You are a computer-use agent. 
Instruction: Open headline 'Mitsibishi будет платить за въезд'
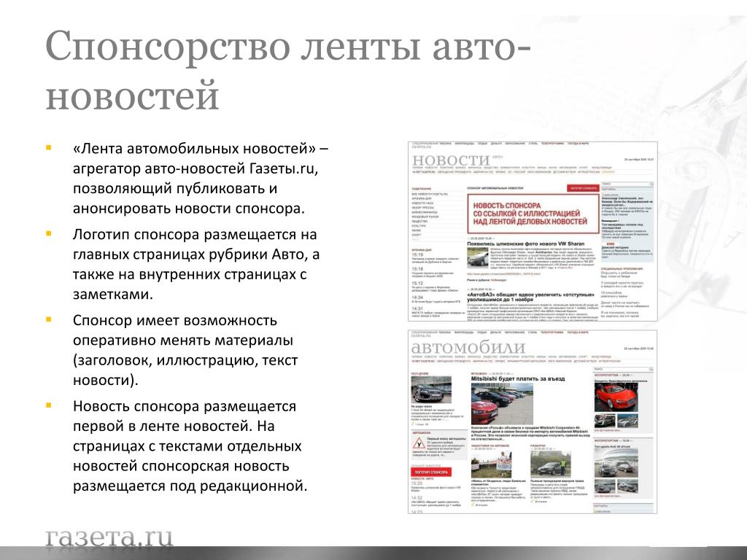[518, 379]
